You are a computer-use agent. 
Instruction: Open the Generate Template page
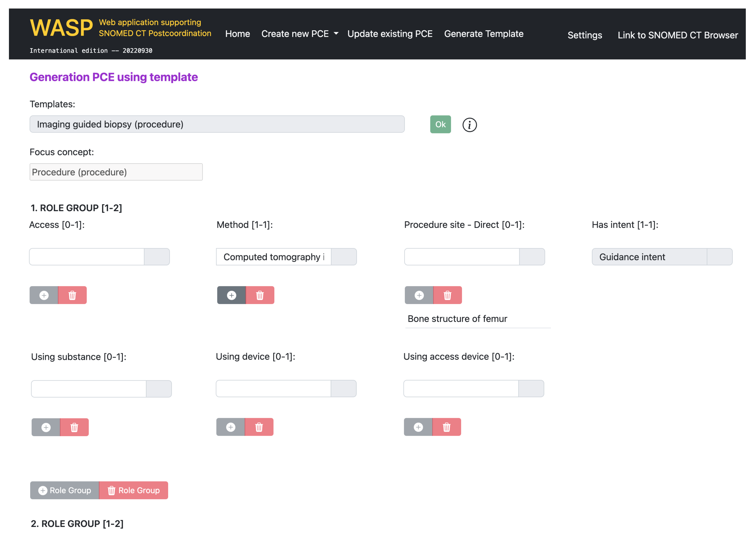point(483,34)
